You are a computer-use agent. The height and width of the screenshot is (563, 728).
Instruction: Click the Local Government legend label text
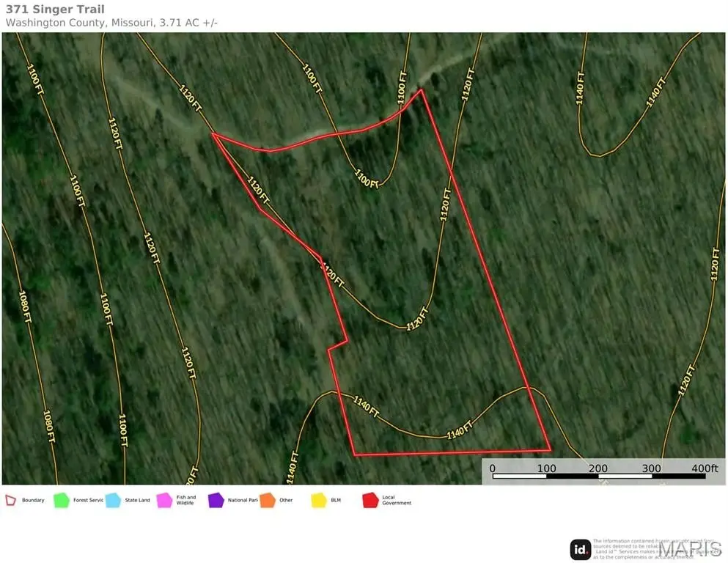(x=396, y=501)
